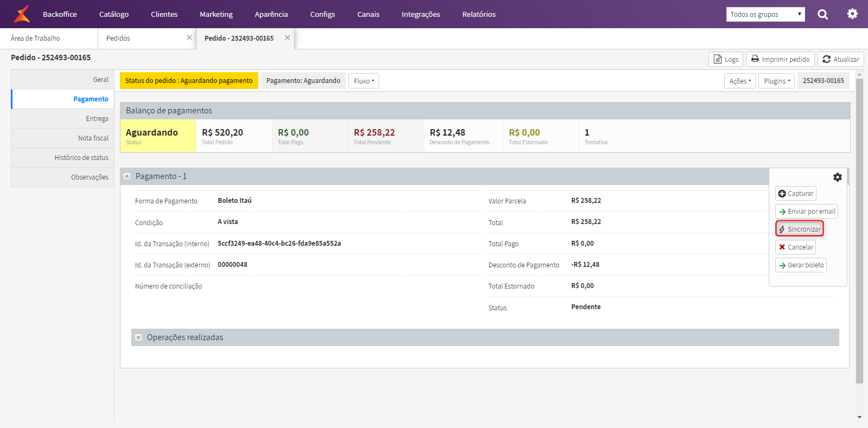Select Pagamento in order sidebar

[x=62, y=99]
